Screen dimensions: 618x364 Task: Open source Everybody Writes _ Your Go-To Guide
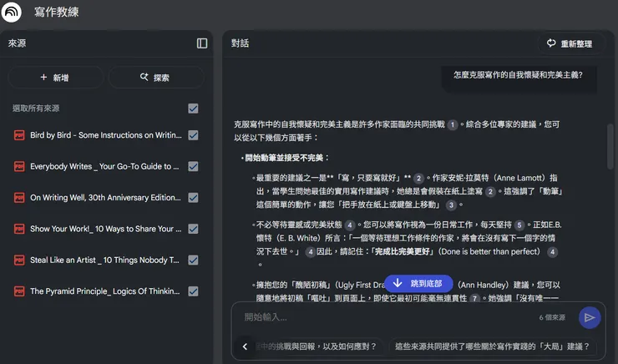tap(104, 166)
